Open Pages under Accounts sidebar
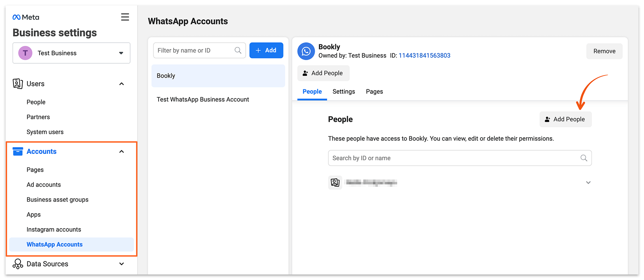This screenshot has width=644, height=280. [x=35, y=170]
